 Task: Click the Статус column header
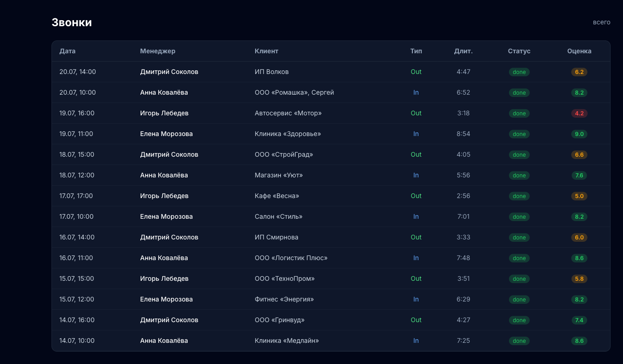(519, 51)
